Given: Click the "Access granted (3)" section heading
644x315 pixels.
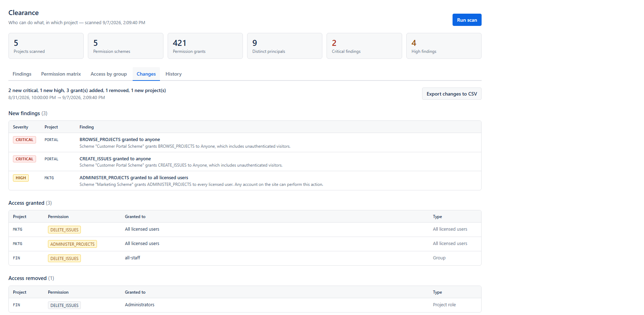Looking at the screenshot, I should [x=30, y=203].
